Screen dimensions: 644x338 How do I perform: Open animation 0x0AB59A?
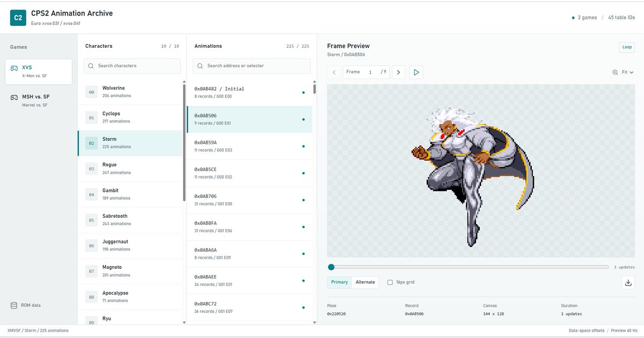[250, 146]
